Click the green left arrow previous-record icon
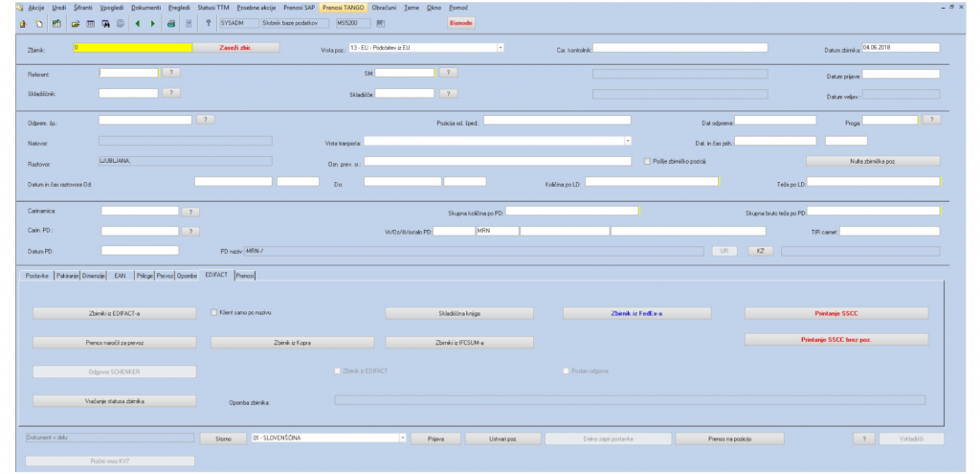Image resolution: width=980 pixels, height=474 pixels. [138, 22]
